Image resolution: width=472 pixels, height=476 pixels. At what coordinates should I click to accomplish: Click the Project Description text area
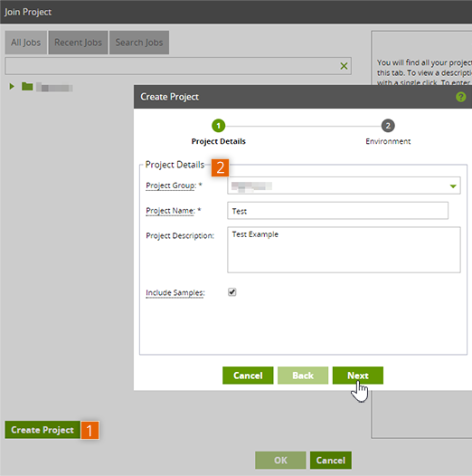click(344, 250)
